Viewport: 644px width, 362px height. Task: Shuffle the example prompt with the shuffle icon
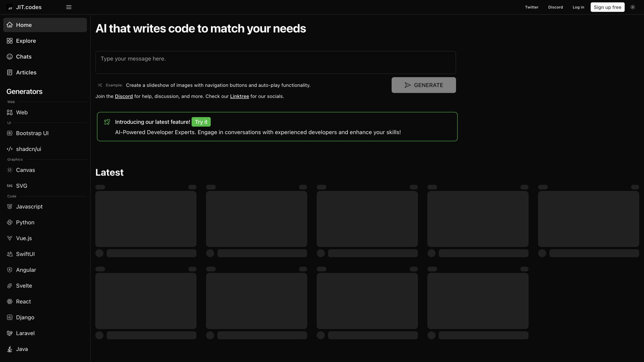99,85
